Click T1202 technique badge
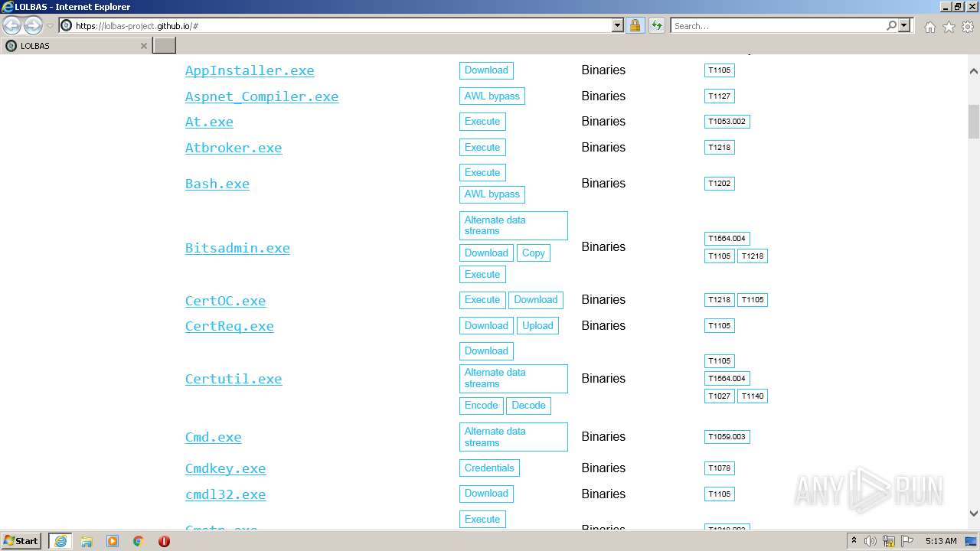This screenshot has height=551, width=980. [720, 184]
